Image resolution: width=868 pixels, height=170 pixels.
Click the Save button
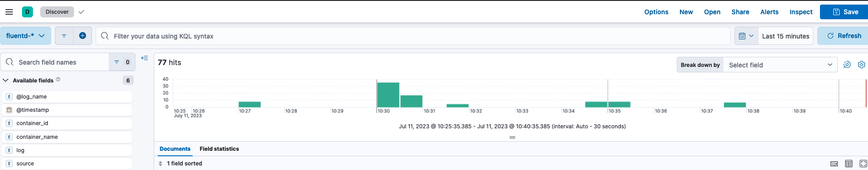tap(844, 12)
